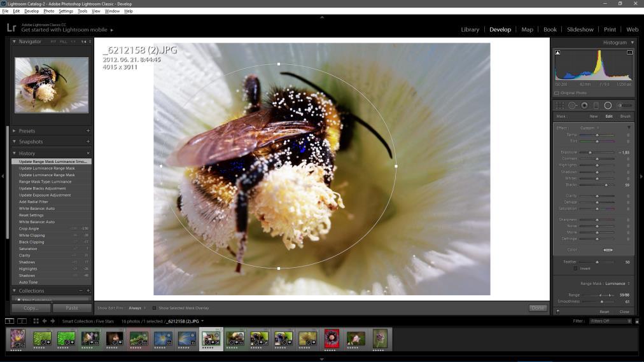Add a new snapshot with plus icon
Screen dimensions: 644x362
tap(88, 142)
